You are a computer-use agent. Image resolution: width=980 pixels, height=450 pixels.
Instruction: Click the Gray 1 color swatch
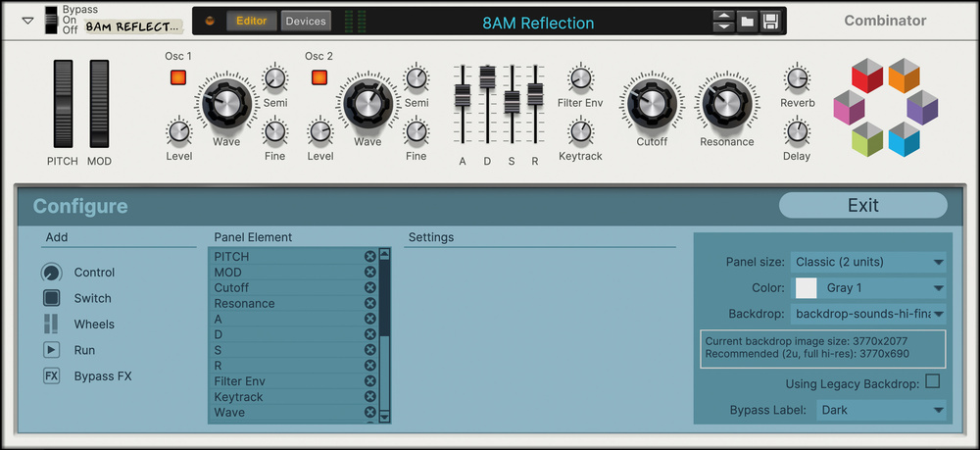[806, 288]
